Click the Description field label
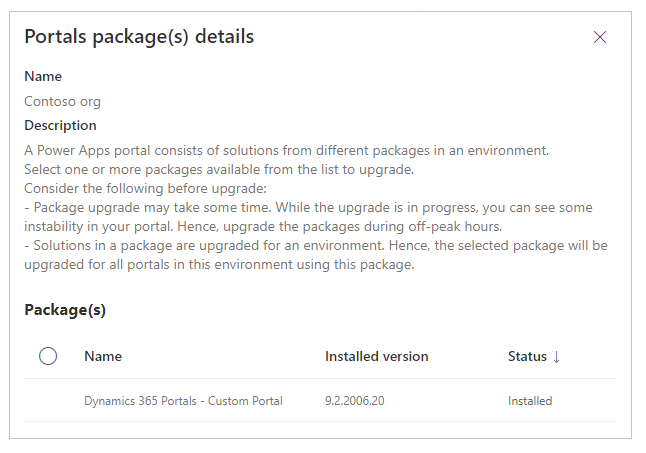 60,126
